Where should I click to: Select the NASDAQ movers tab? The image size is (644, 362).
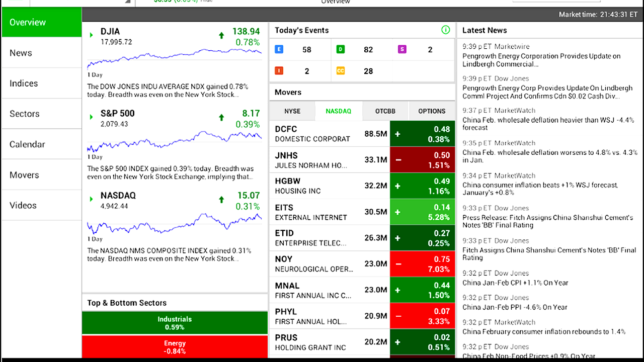[339, 111]
